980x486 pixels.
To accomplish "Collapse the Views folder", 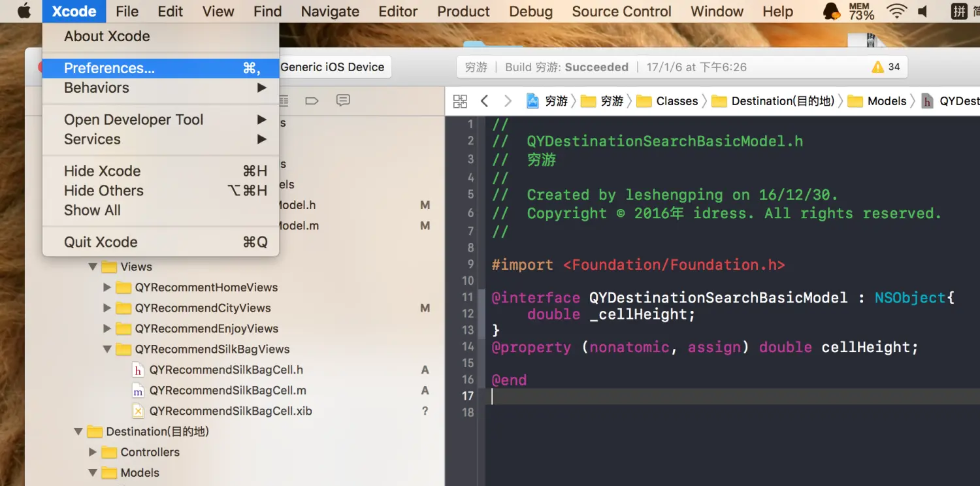I will coord(93,267).
